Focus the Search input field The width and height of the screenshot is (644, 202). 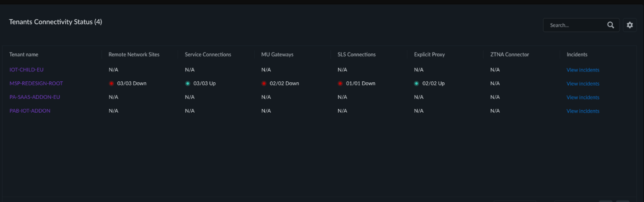pos(576,25)
